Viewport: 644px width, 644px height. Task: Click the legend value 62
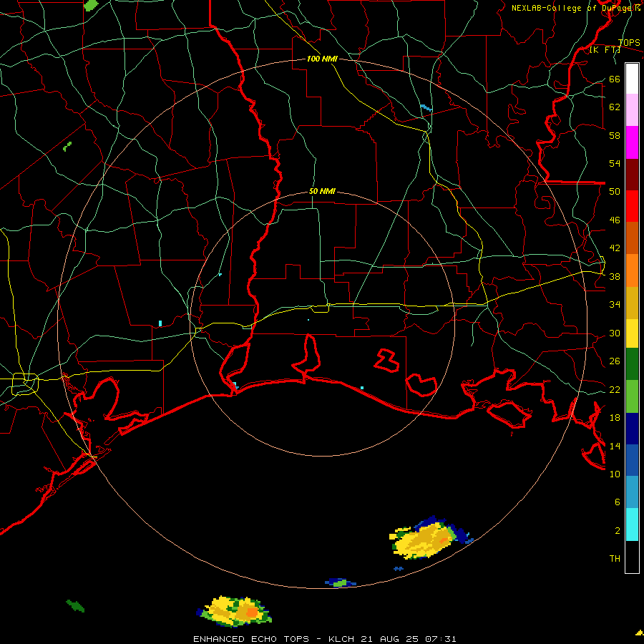coord(615,107)
